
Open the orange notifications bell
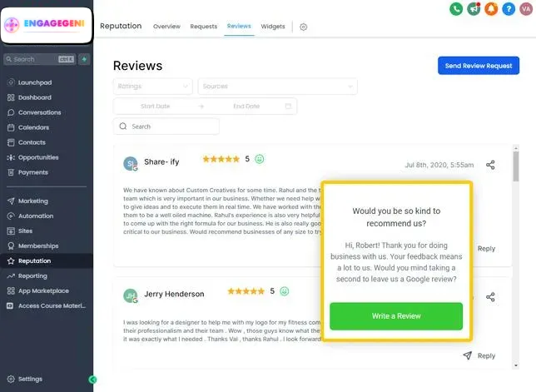tap(491, 9)
